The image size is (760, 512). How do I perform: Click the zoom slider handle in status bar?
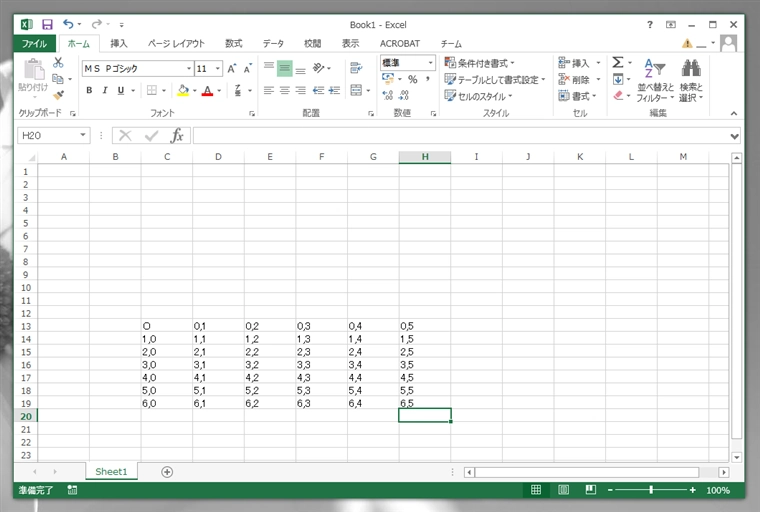click(650, 490)
